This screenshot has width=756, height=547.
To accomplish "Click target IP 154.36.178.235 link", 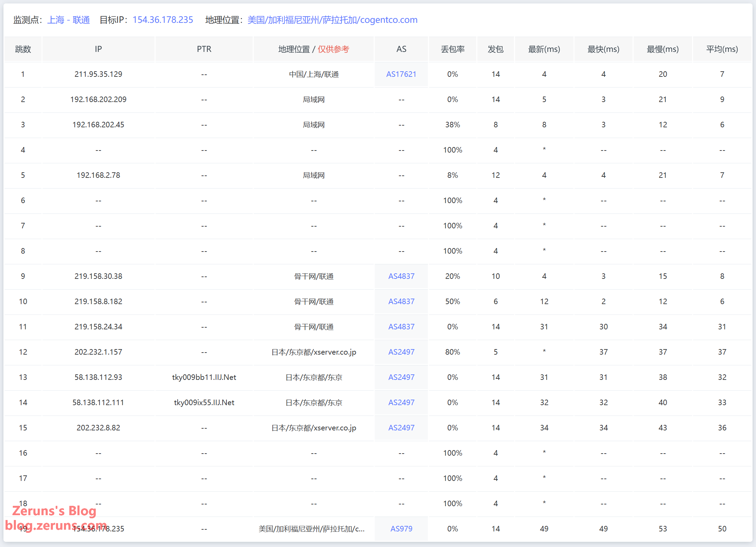I will coord(163,20).
